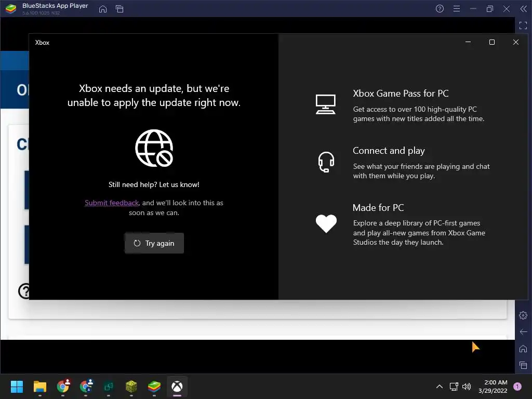The width and height of the screenshot is (532, 399).
Task: Open recent apps icon in BlueStacks sidebar
Action: [523, 365]
